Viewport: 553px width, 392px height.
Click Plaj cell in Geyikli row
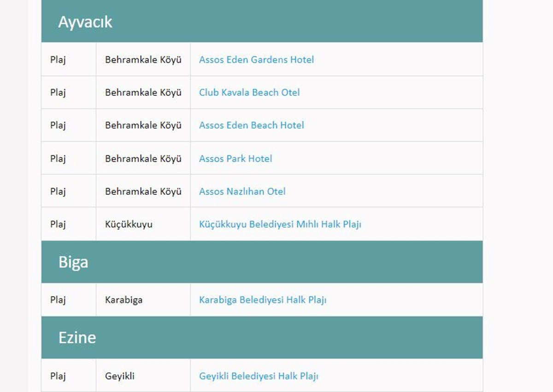[69, 376]
